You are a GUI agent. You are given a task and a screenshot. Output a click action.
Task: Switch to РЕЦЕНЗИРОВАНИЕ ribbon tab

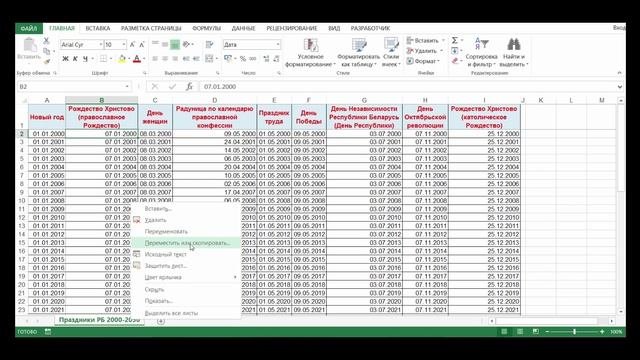292,28
